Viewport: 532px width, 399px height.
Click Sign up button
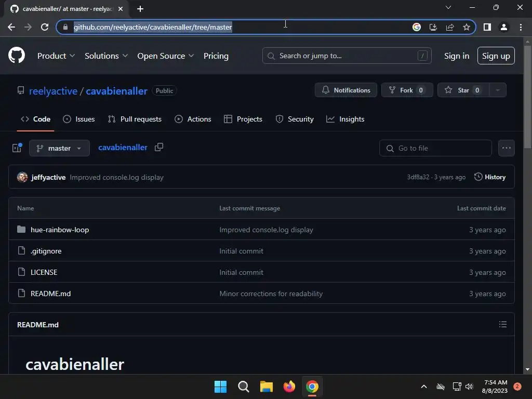pos(496,56)
